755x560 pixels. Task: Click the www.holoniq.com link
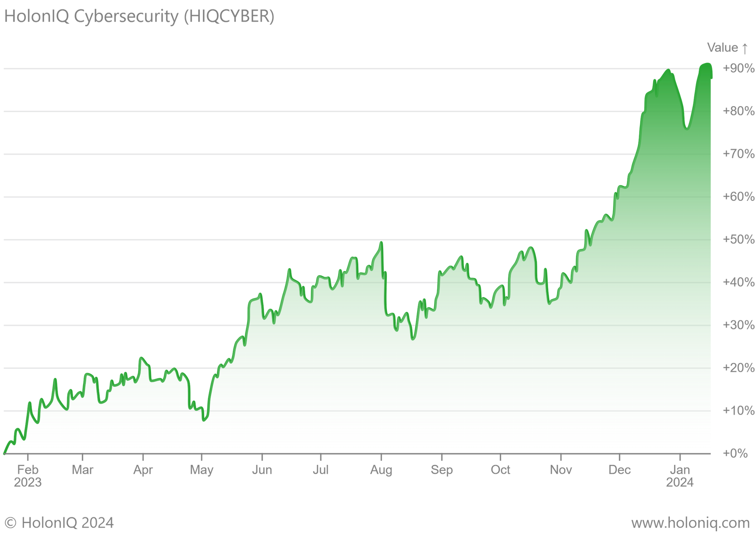[x=690, y=523]
